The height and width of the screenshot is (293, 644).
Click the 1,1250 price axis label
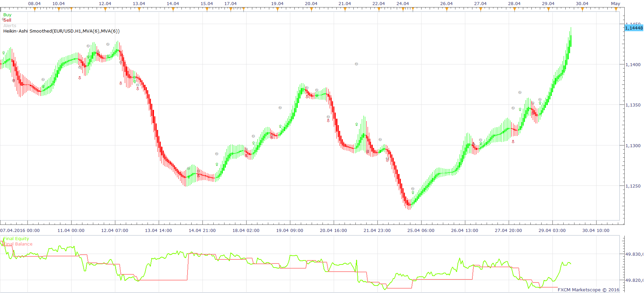[633, 186]
